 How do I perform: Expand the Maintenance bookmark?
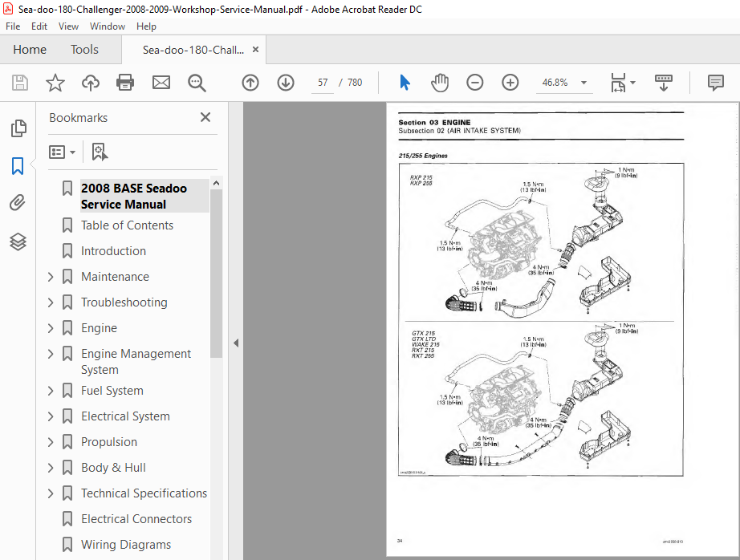coord(51,277)
